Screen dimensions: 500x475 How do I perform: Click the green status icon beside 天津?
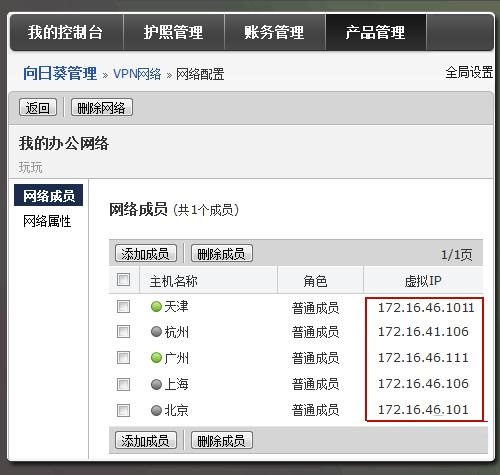click(x=156, y=306)
